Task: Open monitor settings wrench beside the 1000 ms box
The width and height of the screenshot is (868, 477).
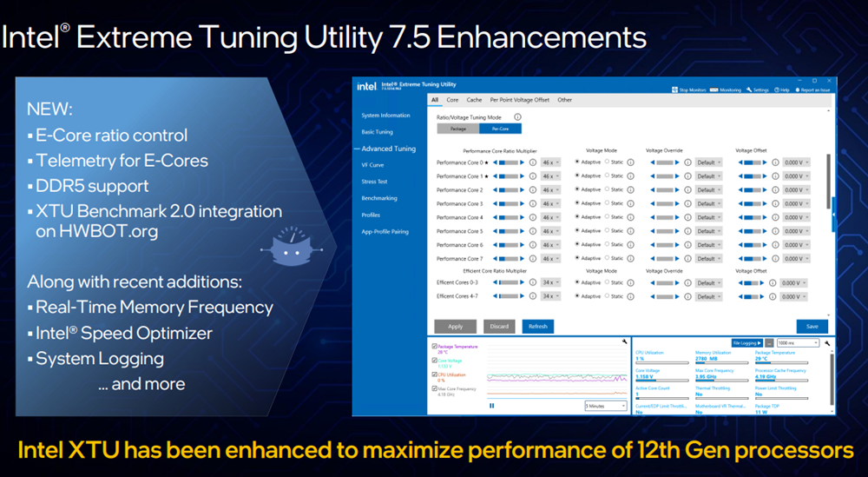Action: pyautogui.click(x=827, y=343)
